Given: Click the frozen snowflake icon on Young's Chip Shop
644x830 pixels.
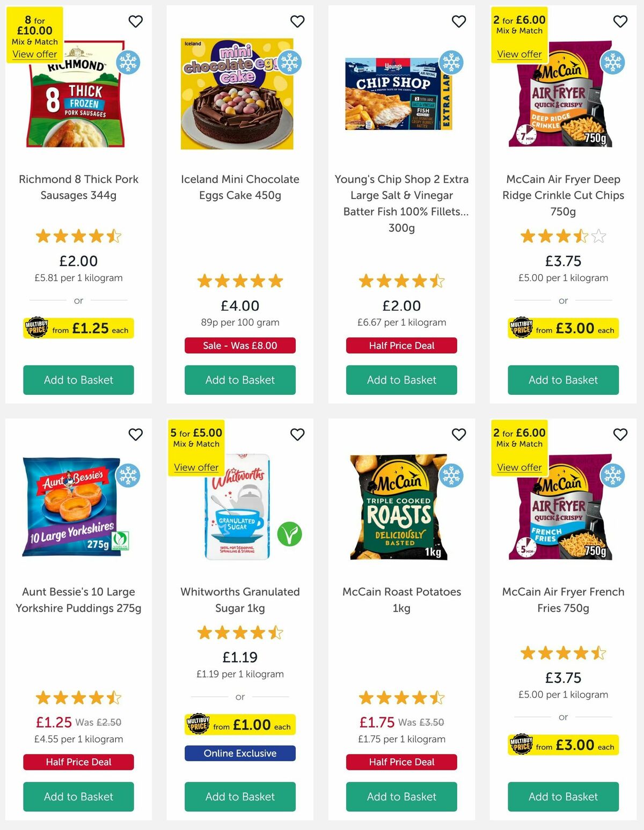Looking at the screenshot, I should pos(451,63).
